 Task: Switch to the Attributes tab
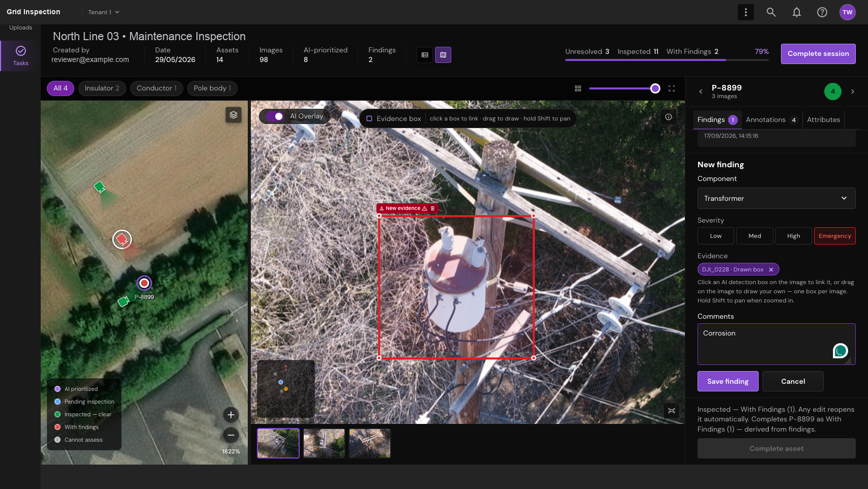[x=823, y=120]
